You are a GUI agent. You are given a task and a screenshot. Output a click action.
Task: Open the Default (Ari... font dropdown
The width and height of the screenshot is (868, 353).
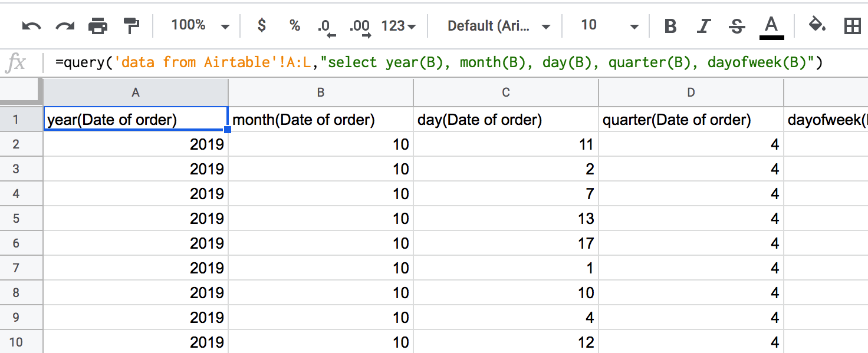pyautogui.click(x=498, y=26)
